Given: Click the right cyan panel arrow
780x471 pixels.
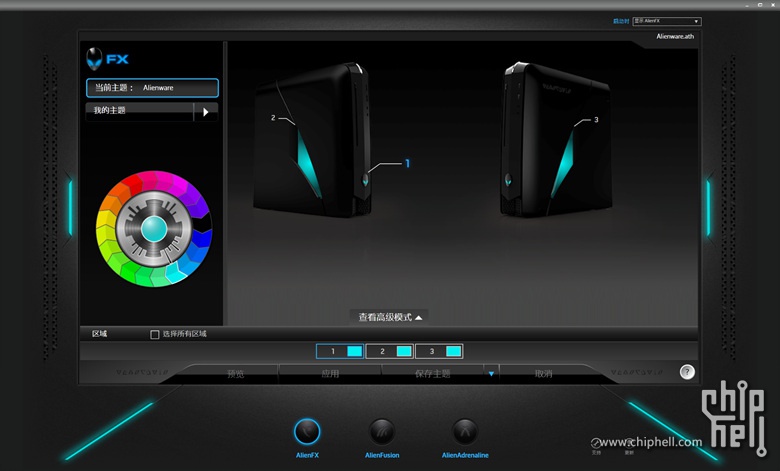Looking at the screenshot, I should (708, 208).
